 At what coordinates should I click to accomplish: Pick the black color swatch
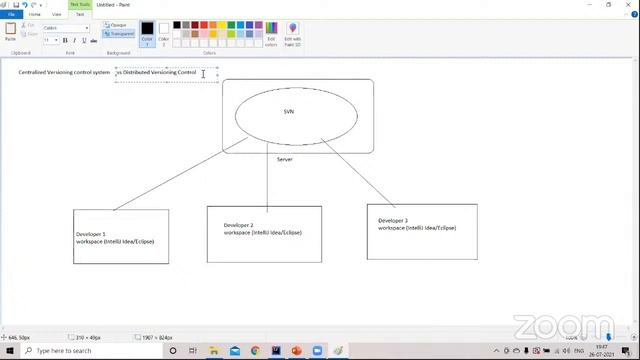click(177, 25)
